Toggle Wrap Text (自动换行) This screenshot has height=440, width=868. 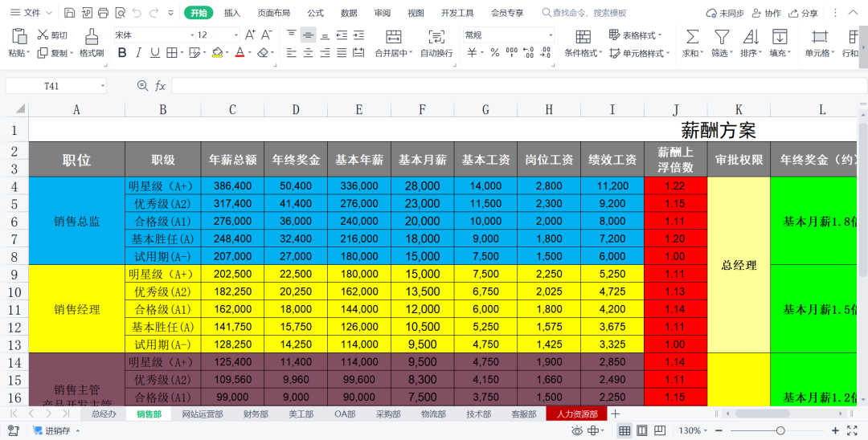click(436, 36)
